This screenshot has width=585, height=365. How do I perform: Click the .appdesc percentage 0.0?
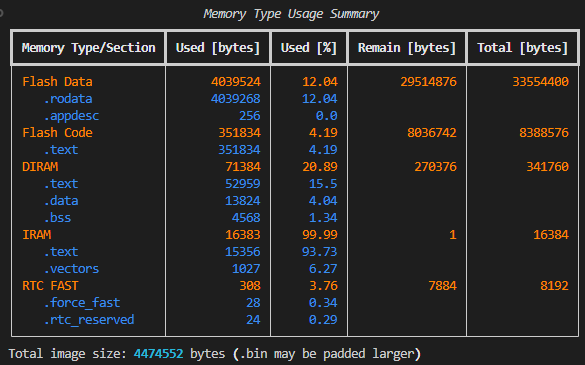point(326,116)
